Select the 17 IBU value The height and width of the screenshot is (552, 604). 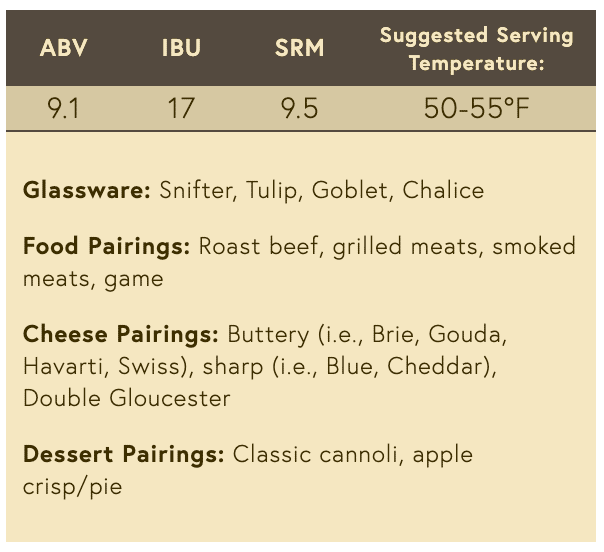coord(181,108)
